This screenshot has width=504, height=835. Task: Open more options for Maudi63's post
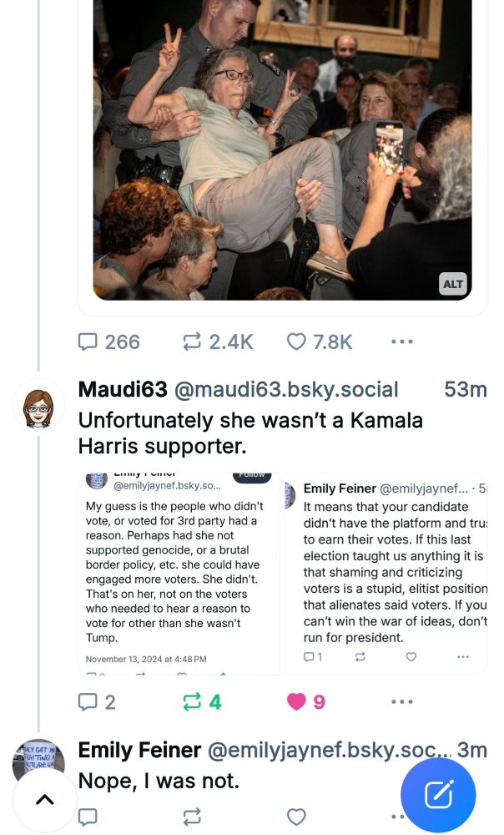[402, 702]
